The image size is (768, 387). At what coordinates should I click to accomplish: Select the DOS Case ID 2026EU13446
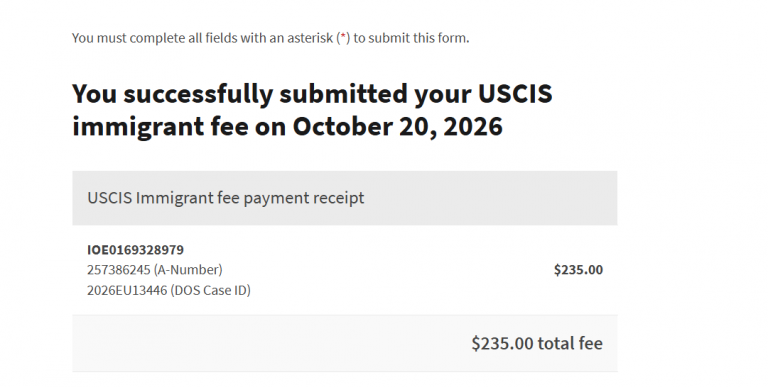tap(127, 290)
